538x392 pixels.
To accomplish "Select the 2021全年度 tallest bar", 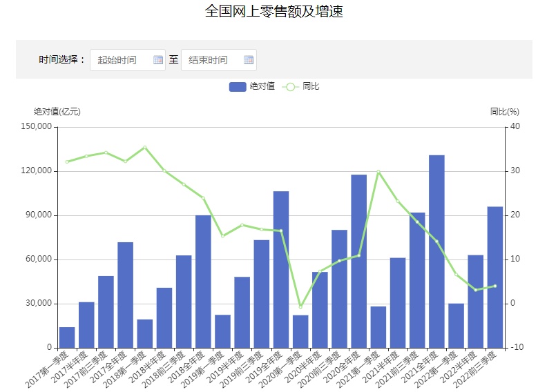I will 436,251.
